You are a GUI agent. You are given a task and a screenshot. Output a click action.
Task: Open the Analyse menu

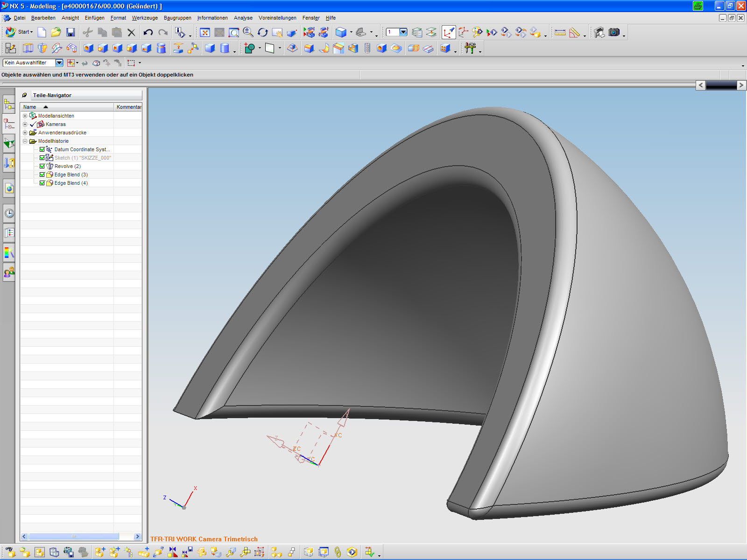(243, 18)
